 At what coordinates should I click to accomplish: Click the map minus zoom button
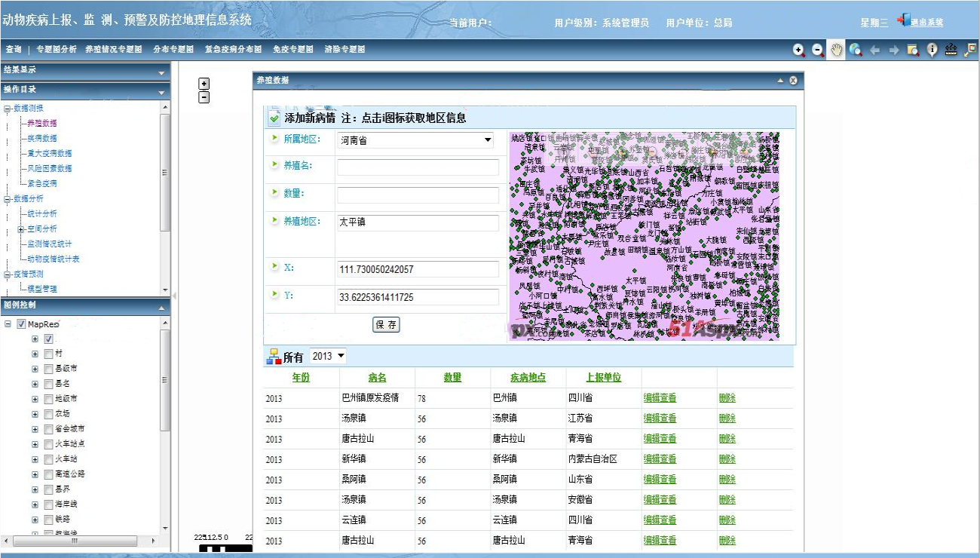204,97
